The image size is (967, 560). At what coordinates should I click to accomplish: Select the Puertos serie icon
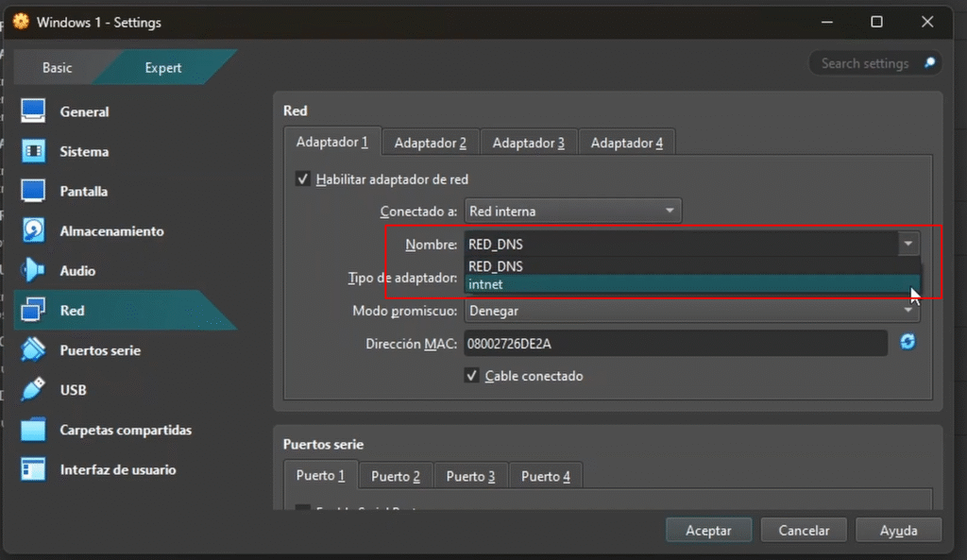tap(34, 350)
